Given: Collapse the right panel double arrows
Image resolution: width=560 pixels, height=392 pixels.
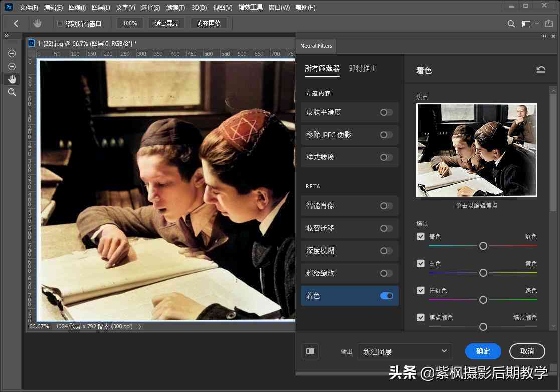Looking at the screenshot, I should (544, 36).
